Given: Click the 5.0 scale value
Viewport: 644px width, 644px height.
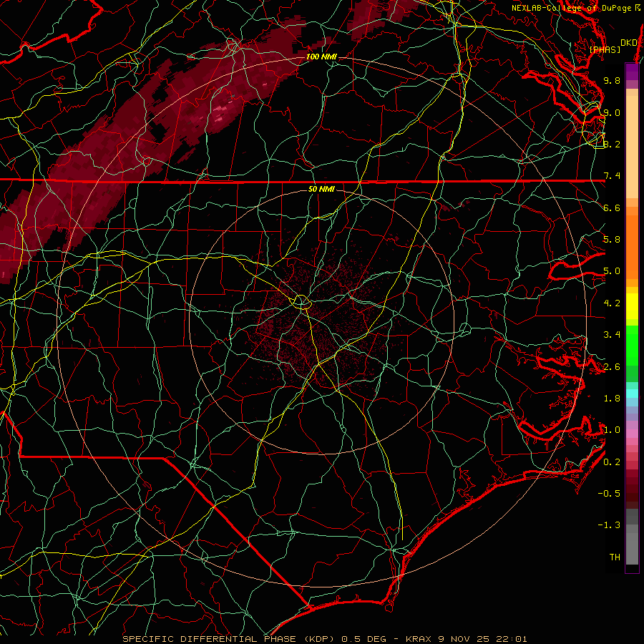Looking at the screenshot, I should [612, 271].
